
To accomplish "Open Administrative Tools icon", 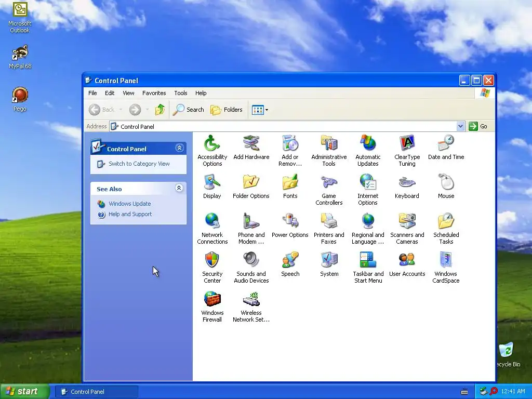I will pos(329,143).
